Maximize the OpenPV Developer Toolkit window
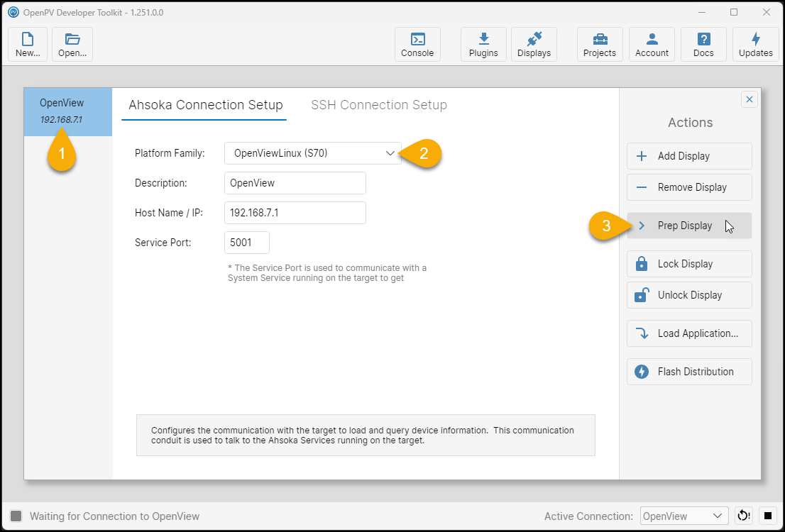The height and width of the screenshot is (532, 785). tap(734, 12)
